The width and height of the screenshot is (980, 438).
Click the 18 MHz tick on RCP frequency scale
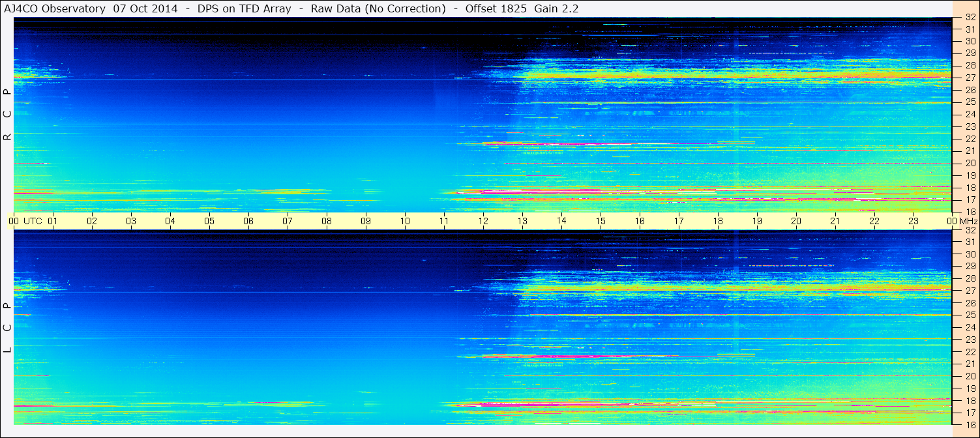[x=970, y=188]
